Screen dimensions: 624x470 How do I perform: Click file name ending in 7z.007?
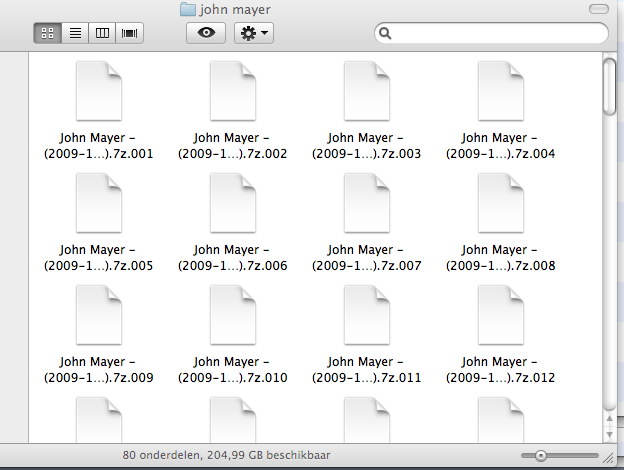(367, 257)
